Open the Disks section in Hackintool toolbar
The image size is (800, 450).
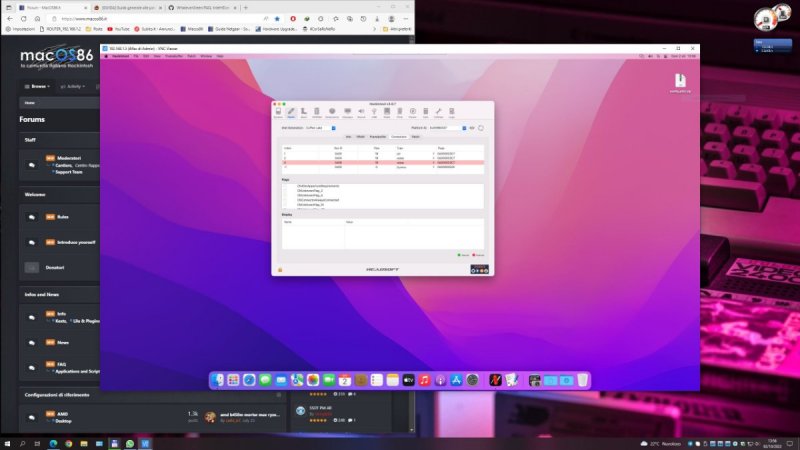pos(387,113)
